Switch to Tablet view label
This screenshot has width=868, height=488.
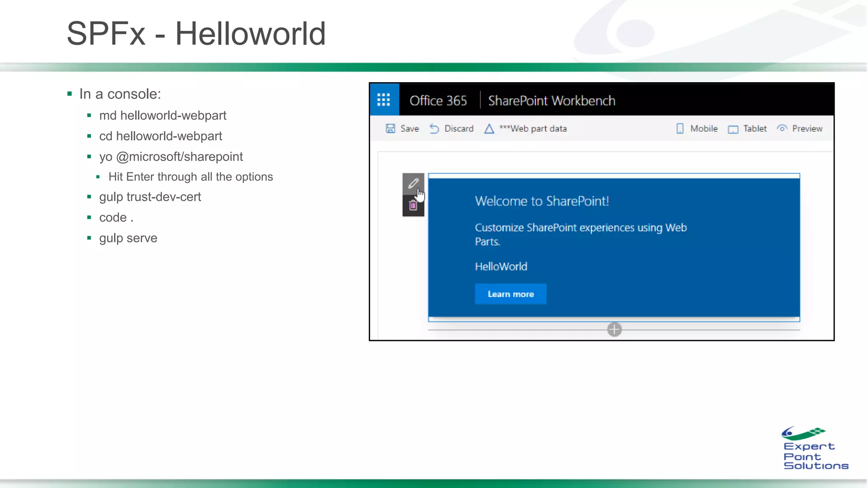click(755, 129)
